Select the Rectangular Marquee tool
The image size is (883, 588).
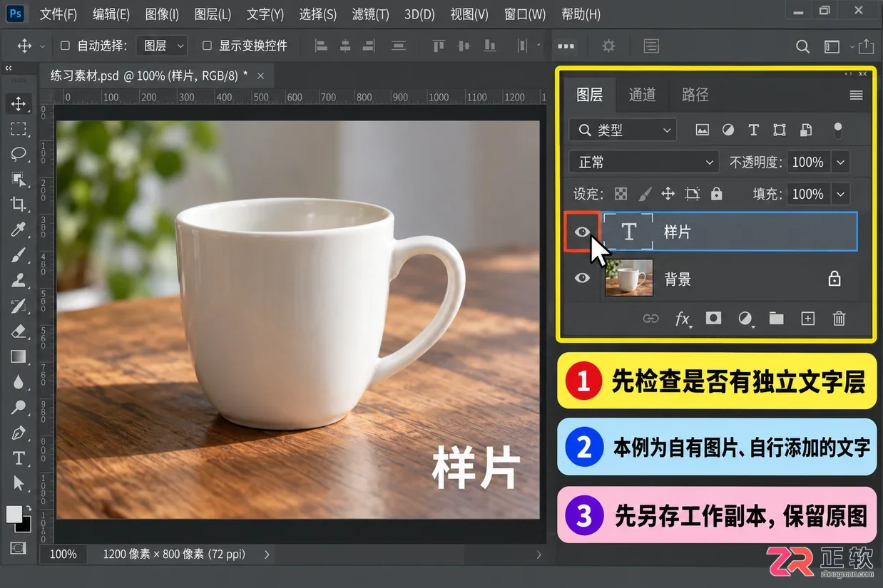tap(19, 129)
